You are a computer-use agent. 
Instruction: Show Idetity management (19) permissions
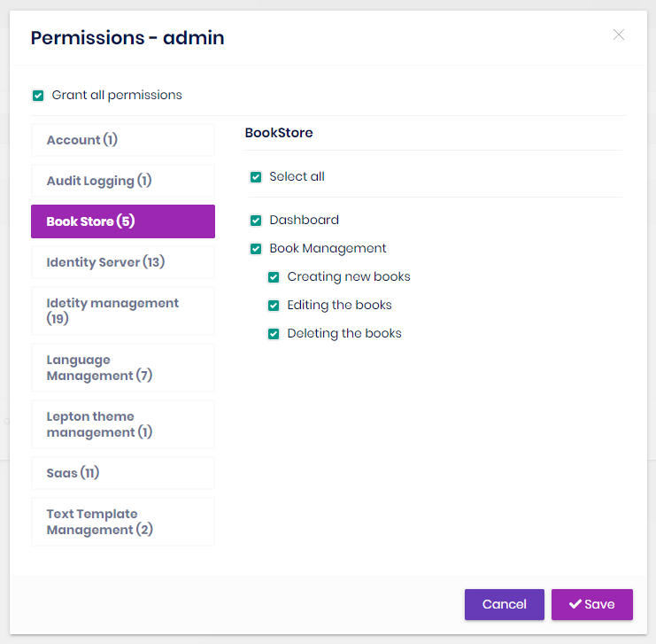[123, 311]
